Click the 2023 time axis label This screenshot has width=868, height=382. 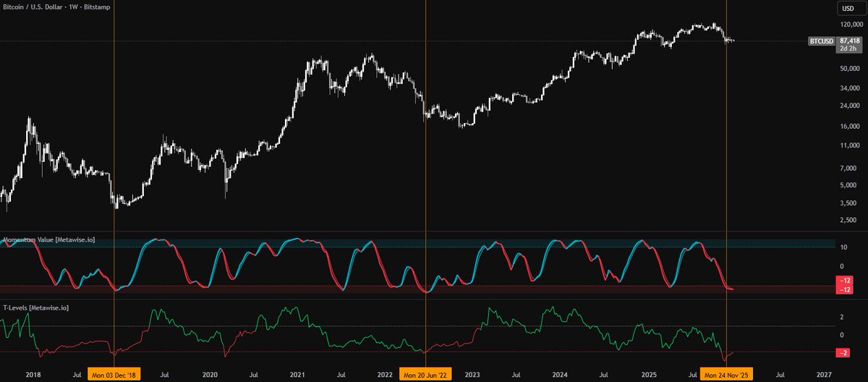472,375
